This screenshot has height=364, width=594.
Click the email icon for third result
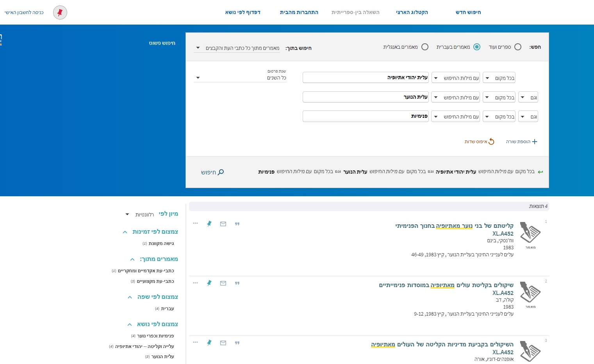[x=223, y=343]
